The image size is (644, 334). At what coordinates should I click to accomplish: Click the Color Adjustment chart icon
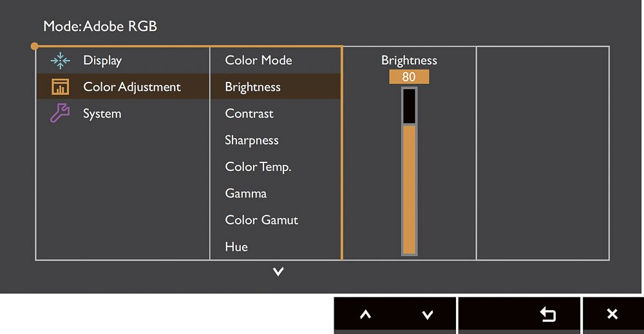click(61, 87)
